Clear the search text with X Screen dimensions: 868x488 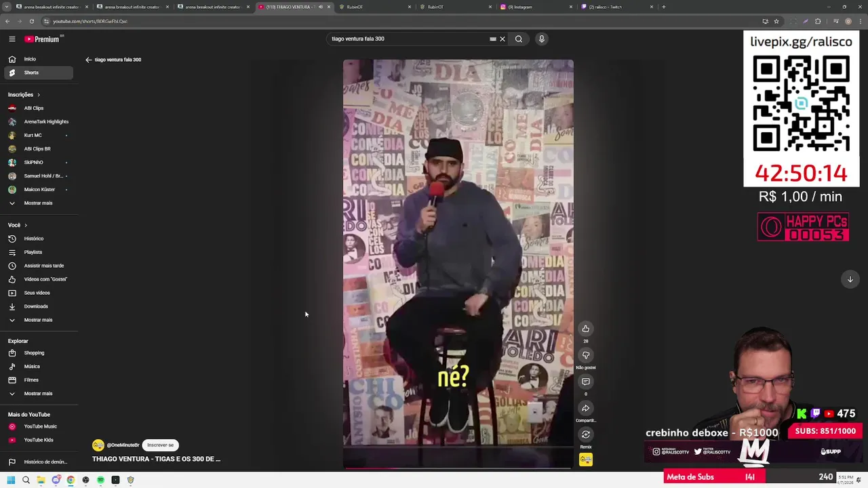tap(502, 39)
